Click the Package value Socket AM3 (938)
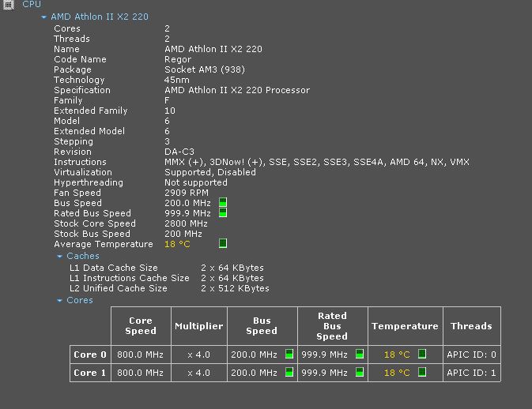This screenshot has height=409, width=532. point(205,69)
